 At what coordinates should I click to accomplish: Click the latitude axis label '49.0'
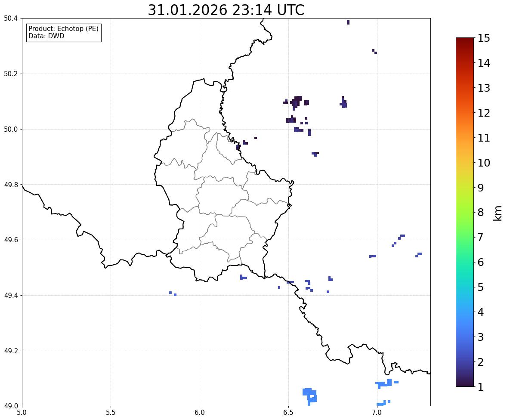click(x=11, y=406)
